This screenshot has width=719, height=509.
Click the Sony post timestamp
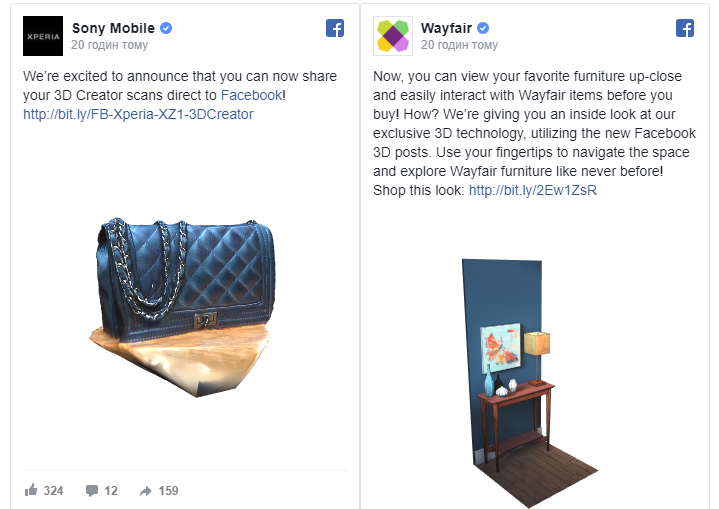click(x=110, y=45)
